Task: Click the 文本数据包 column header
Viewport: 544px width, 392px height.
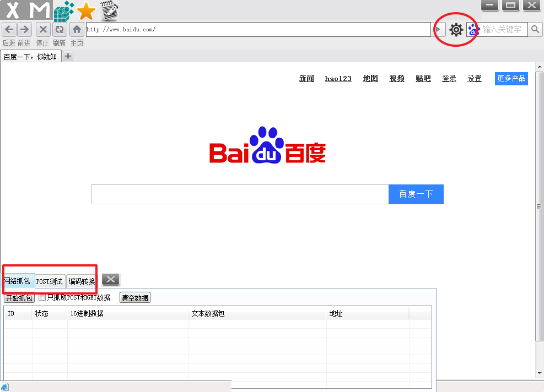Action: [x=257, y=313]
